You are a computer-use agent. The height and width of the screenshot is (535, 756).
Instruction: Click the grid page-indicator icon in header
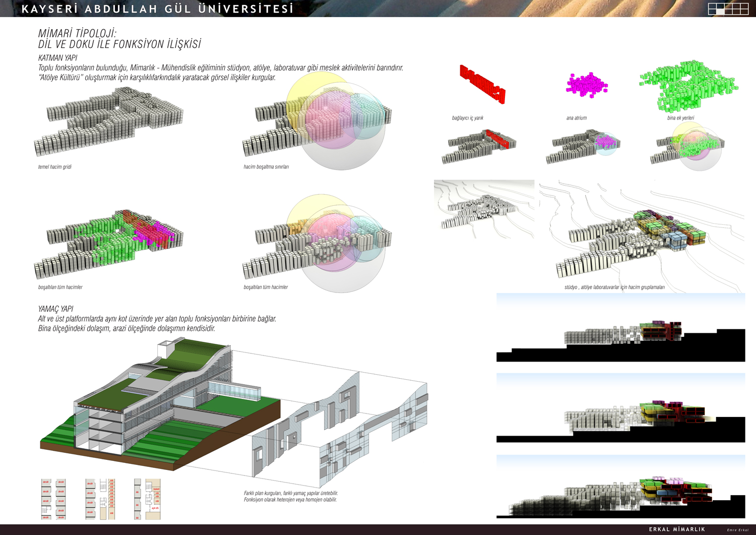728,9
